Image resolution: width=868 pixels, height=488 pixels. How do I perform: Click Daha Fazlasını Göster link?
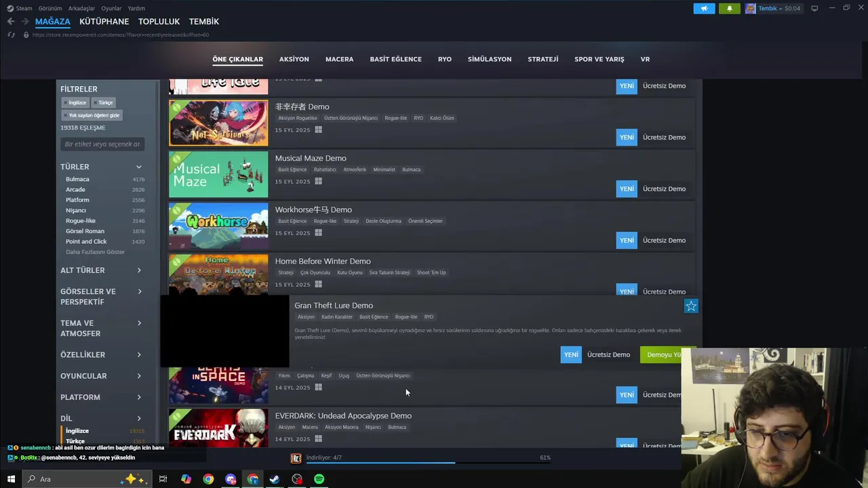(95, 252)
